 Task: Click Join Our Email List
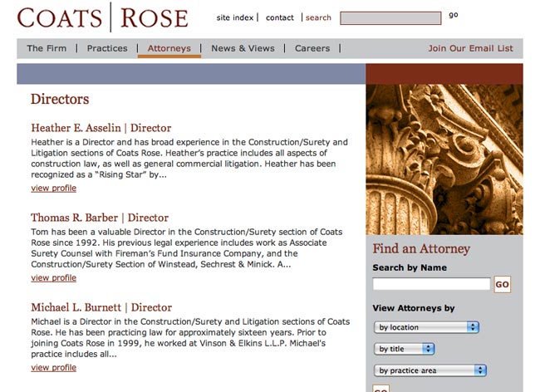tap(471, 48)
